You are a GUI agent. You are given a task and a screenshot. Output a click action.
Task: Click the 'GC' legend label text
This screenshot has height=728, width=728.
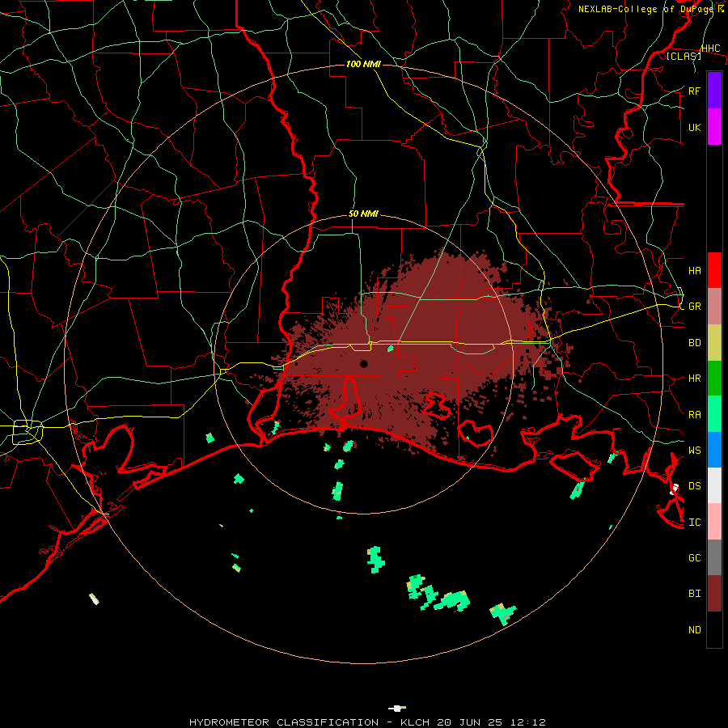(695, 558)
